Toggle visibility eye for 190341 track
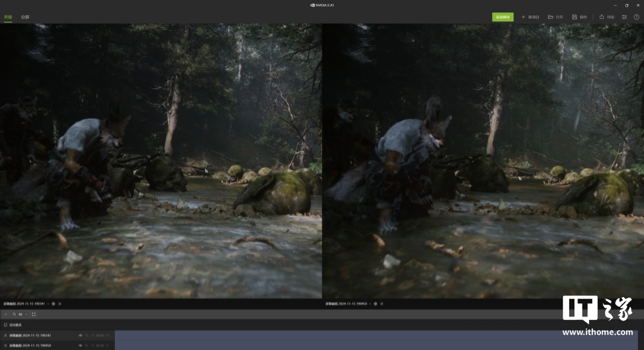This screenshot has width=644, height=350. pyautogui.click(x=80, y=335)
